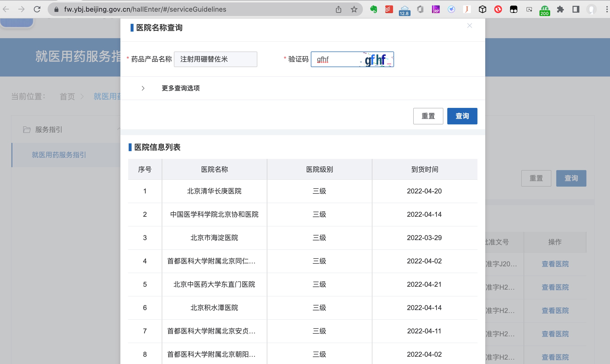Click the browser back arrow
This screenshot has width=610, height=364.
(6, 9)
